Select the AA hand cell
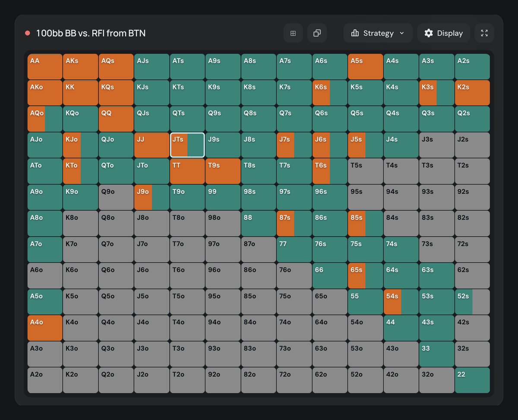This screenshot has width=518, height=420. (x=45, y=66)
